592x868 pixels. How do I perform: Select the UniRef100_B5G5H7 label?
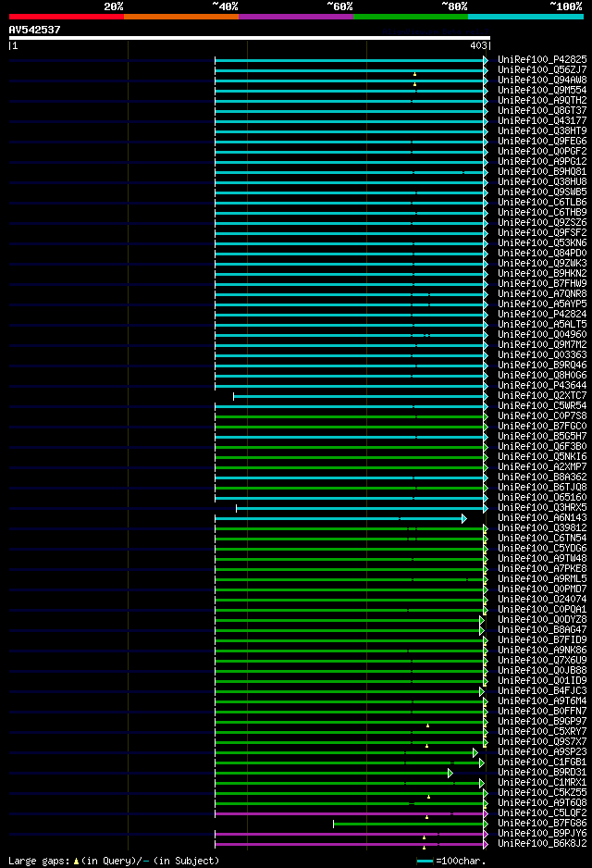click(x=542, y=437)
